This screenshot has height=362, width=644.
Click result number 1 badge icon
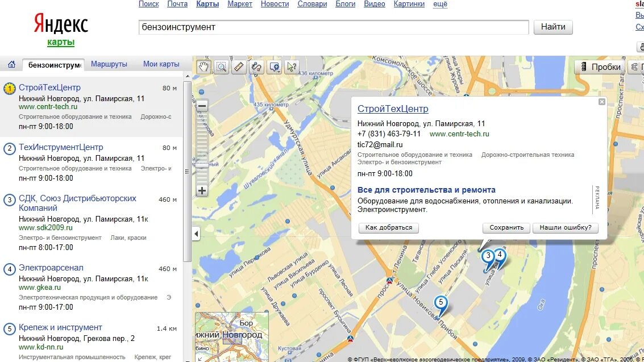click(10, 89)
